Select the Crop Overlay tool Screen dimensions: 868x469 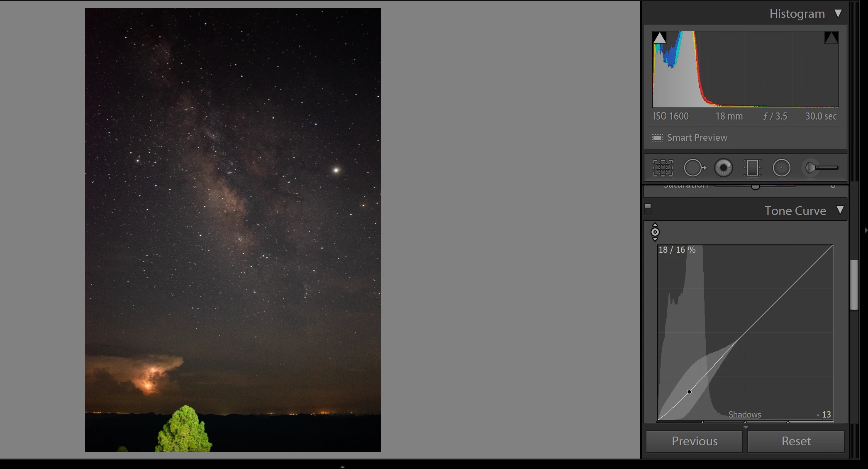click(x=663, y=168)
